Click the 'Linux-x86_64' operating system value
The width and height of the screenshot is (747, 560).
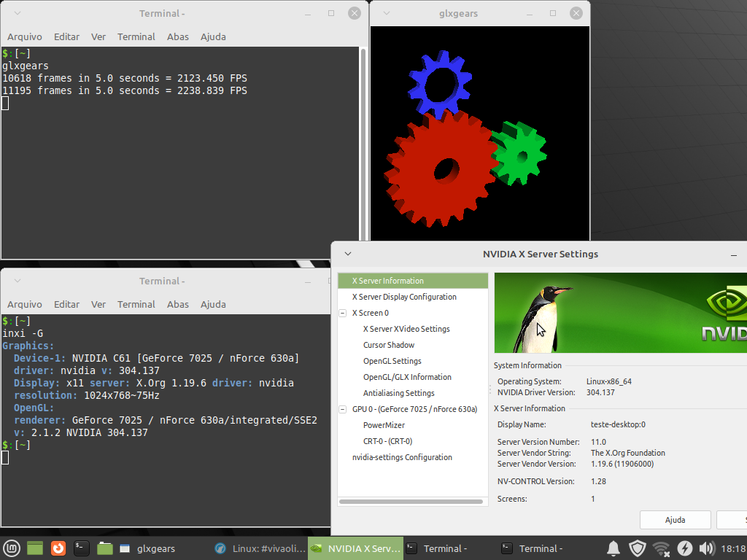pyautogui.click(x=609, y=381)
